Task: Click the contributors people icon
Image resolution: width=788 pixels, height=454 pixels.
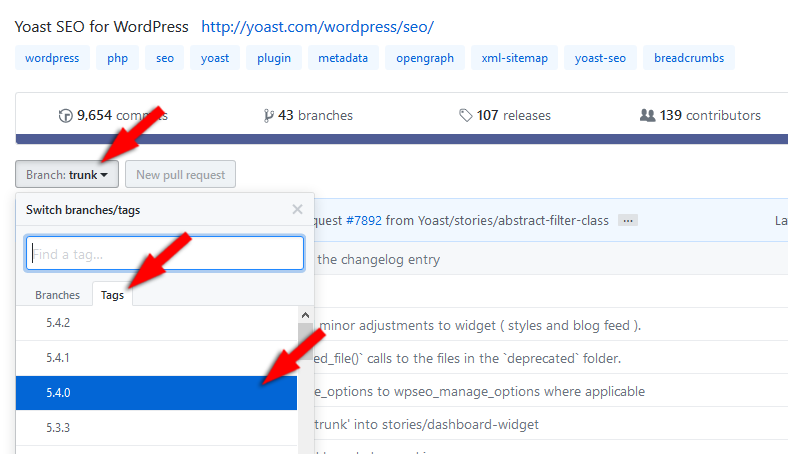Action: [647, 116]
